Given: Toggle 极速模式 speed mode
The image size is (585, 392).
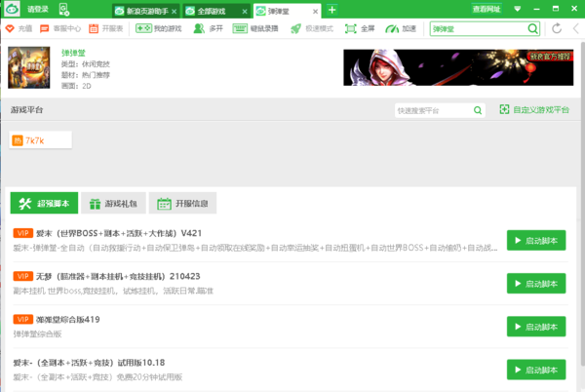Looking at the screenshot, I should coord(312,28).
